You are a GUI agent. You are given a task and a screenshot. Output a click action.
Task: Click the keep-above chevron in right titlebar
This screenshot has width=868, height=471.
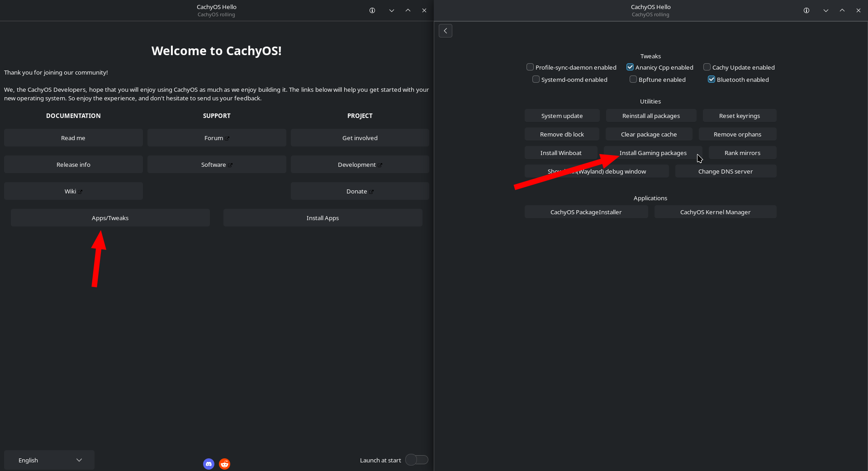tap(842, 10)
